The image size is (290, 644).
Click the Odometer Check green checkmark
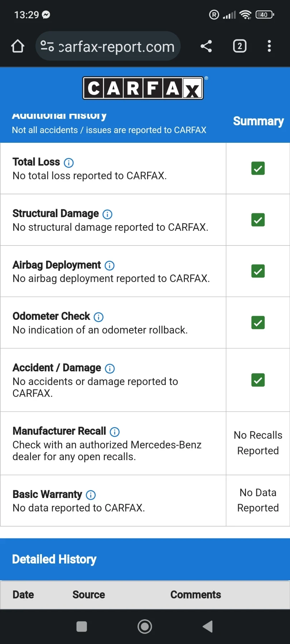pos(258,323)
